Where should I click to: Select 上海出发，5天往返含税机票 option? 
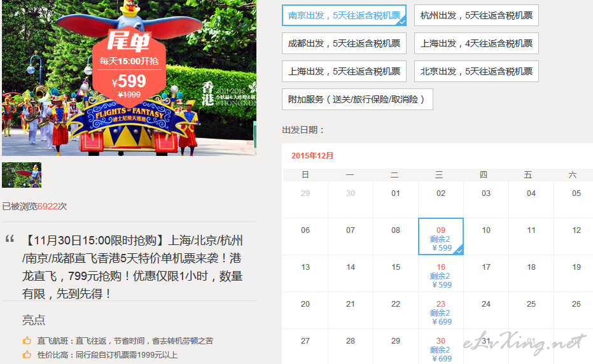pos(344,71)
